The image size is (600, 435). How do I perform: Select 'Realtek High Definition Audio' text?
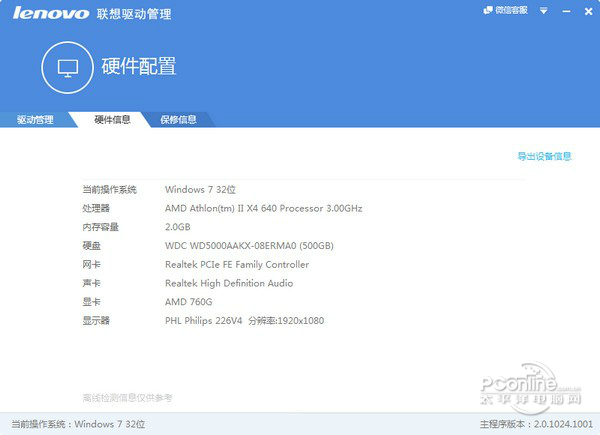point(229,283)
